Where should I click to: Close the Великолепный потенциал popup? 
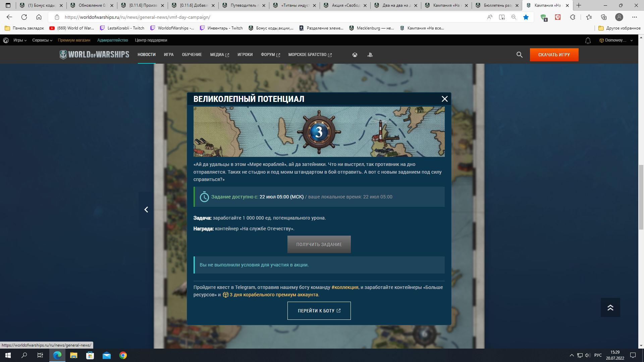pos(444,99)
